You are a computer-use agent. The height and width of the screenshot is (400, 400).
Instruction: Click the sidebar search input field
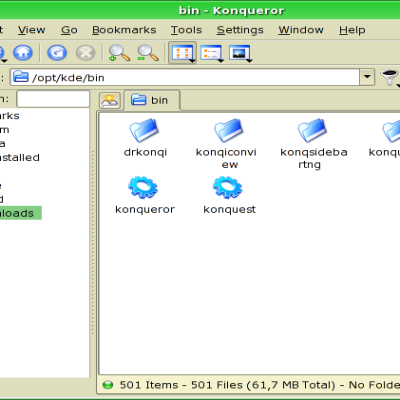pyautogui.click(x=53, y=99)
